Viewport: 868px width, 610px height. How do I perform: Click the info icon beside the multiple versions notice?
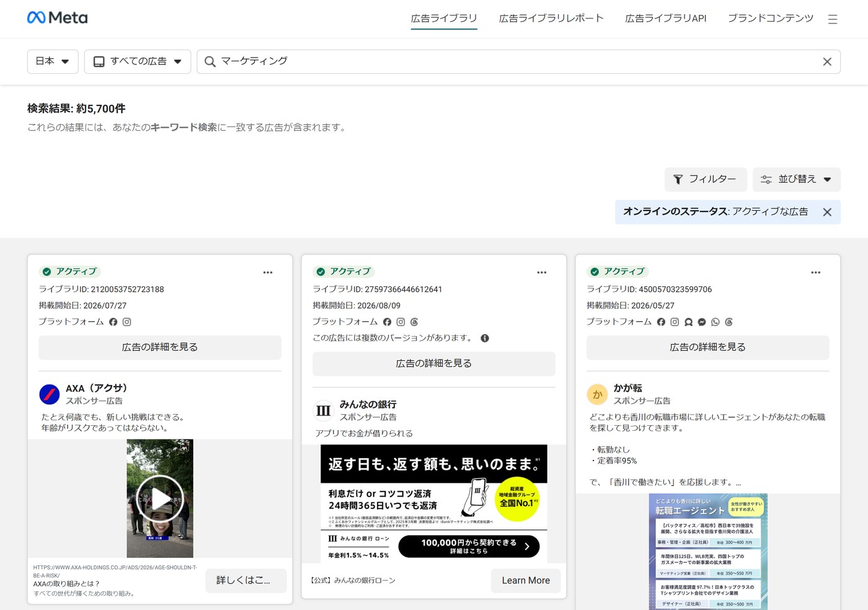(x=485, y=338)
